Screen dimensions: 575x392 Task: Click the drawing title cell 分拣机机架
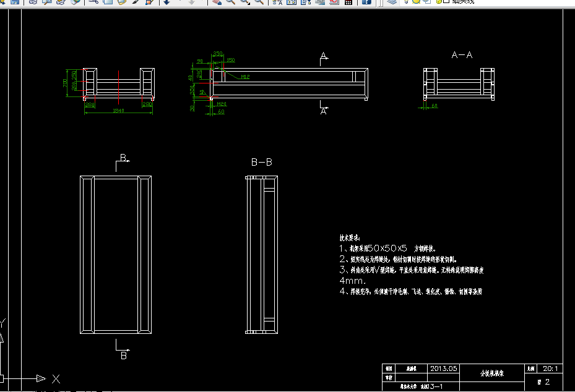click(492, 373)
